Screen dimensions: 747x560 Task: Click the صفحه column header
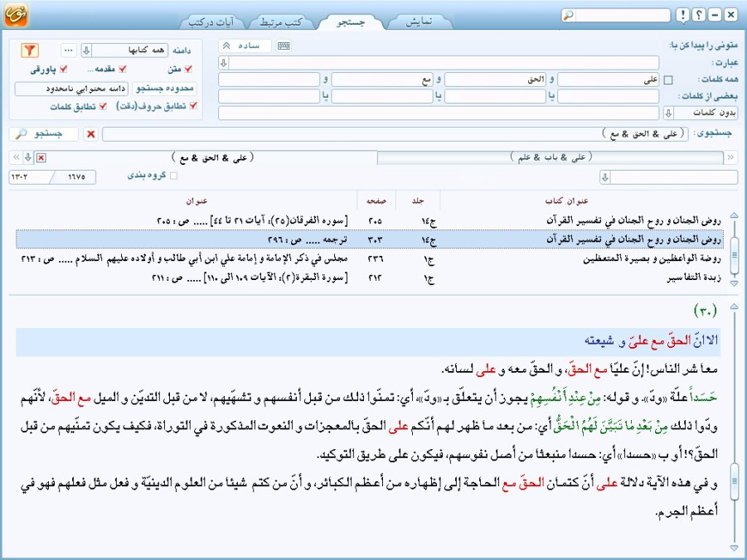[376, 201]
